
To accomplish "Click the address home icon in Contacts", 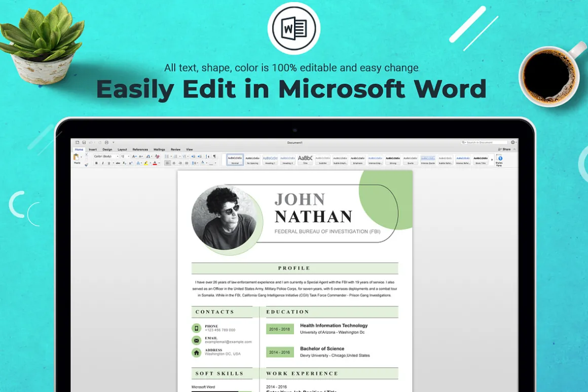I will 197,352.
